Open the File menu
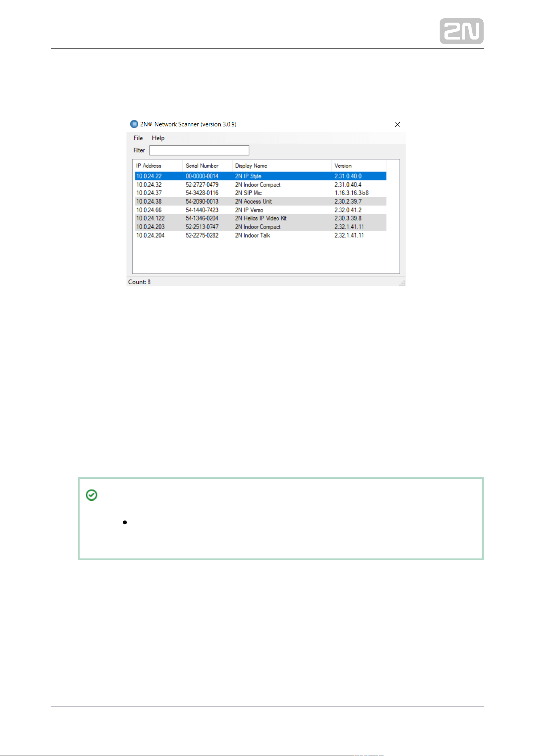The image size is (535, 756). pyautogui.click(x=138, y=138)
